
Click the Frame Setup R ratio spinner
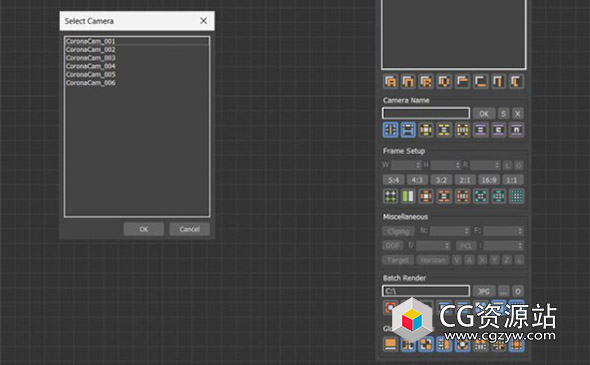(485, 165)
